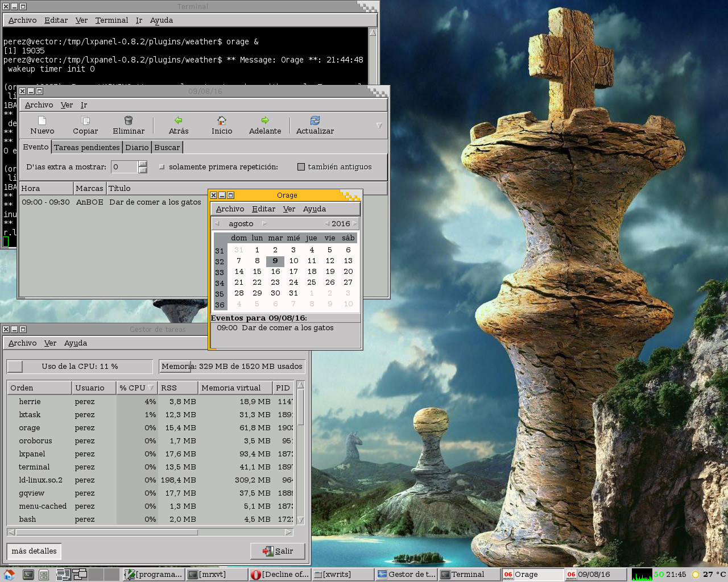
Task: Select the 'orage' process row
Action: click(151, 428)
